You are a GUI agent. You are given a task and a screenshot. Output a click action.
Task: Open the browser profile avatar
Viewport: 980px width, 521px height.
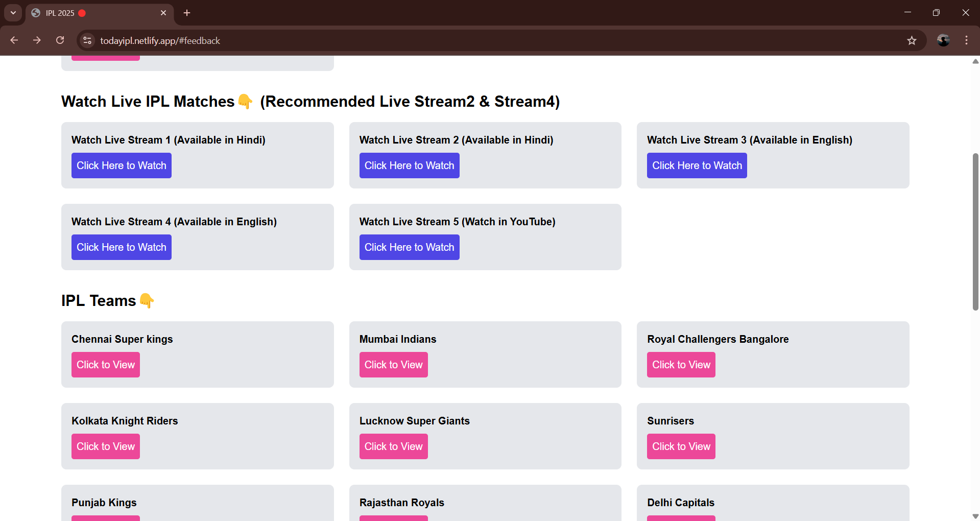(x=943, y=40)
